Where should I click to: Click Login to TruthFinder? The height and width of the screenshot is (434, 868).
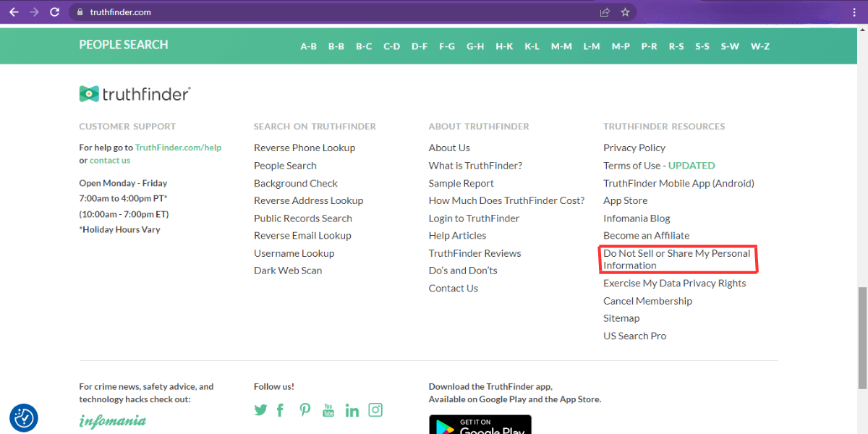coord(474,218)
